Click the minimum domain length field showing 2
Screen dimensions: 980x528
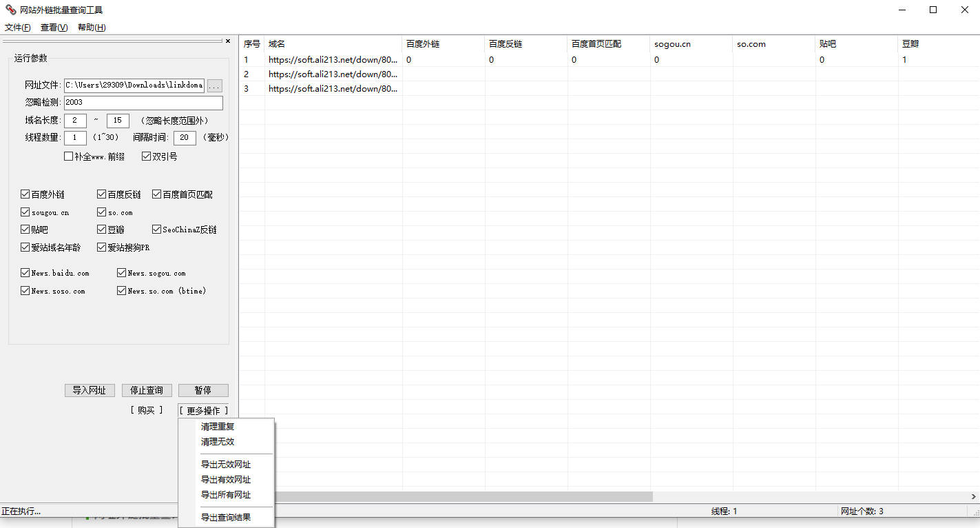click(x=75, y=121)
